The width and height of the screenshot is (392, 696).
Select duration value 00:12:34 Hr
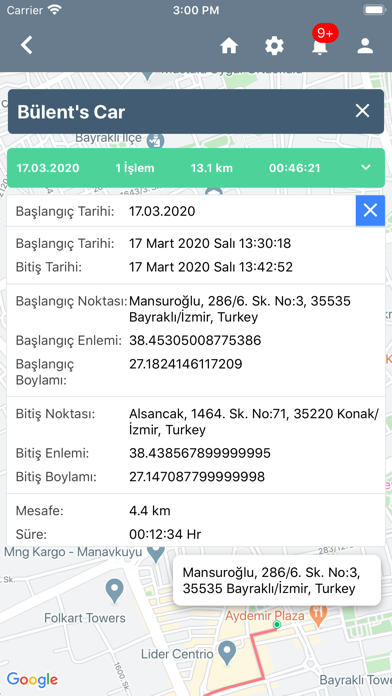[x=165, y=534]
